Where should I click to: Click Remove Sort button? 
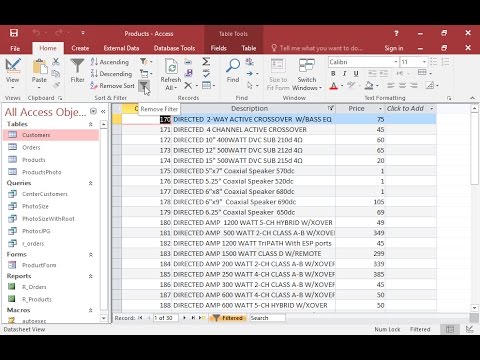112,86
